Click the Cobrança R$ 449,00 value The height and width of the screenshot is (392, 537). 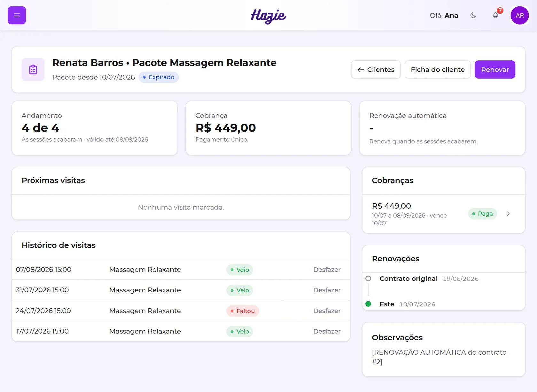click(226, 128)
